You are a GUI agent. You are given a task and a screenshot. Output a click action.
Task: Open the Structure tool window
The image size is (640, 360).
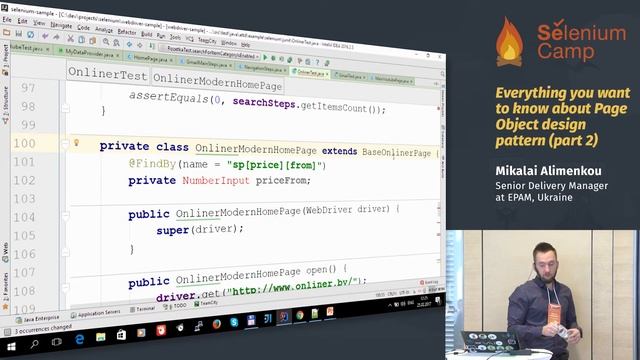click(x=5, y=105)
